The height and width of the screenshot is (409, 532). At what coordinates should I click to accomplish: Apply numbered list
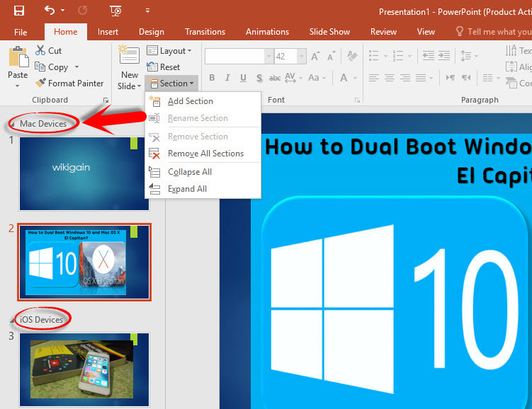(x=398, y=56)
